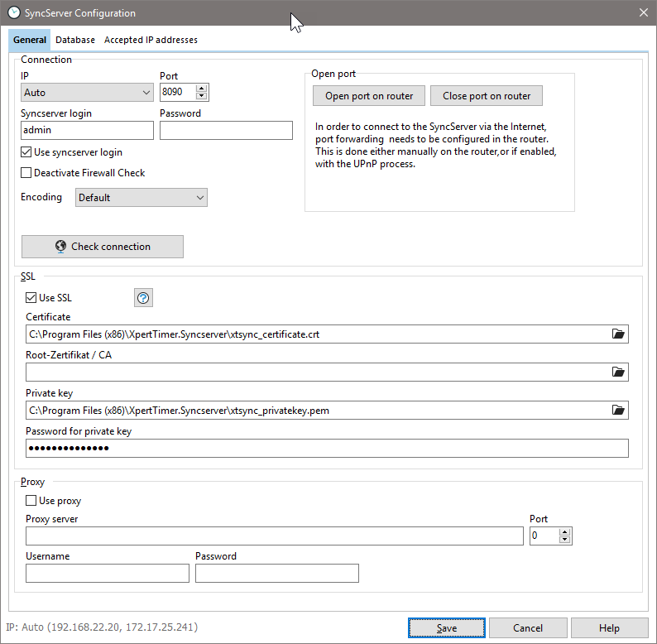Image resolution: width=657 pixels, height=644 pixels.
Task: Switch to the Database tab
Action: coord(75,40)
